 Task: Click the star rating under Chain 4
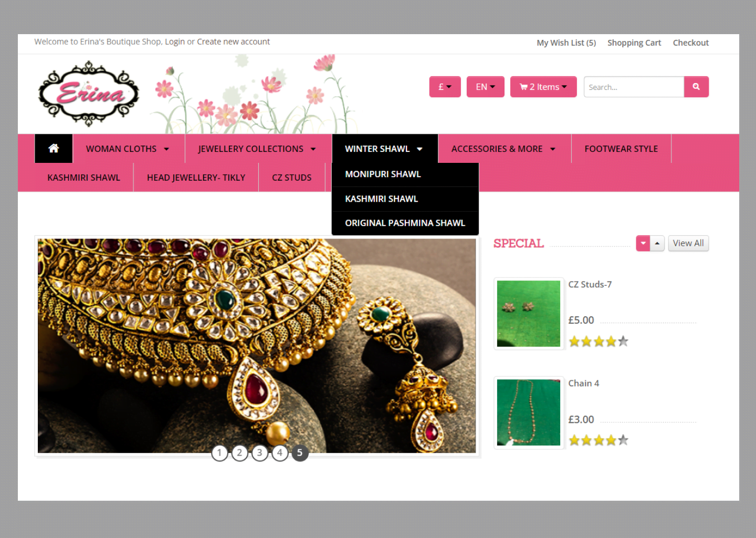point(598,440)
